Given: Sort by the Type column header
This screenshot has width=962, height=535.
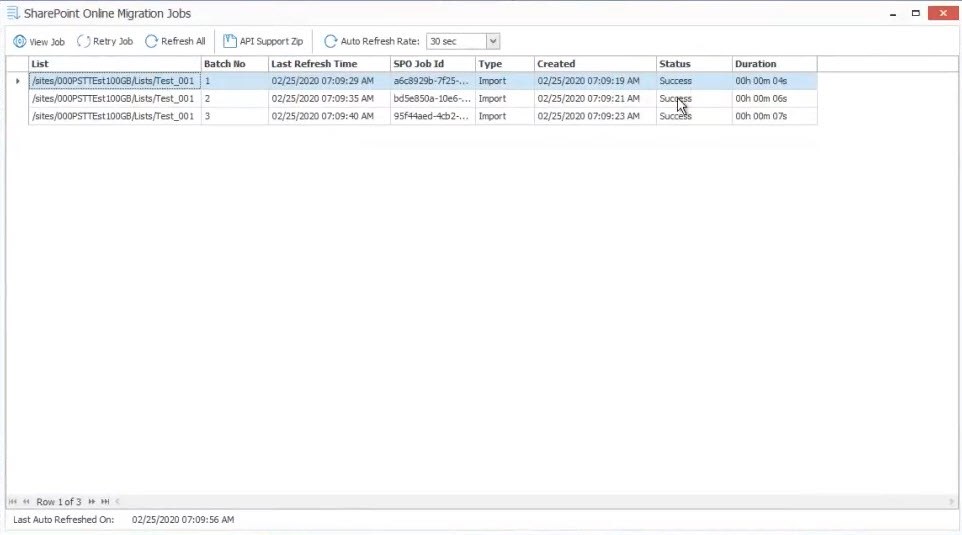Looking at the screenshot, I should (x=504, y=64).
